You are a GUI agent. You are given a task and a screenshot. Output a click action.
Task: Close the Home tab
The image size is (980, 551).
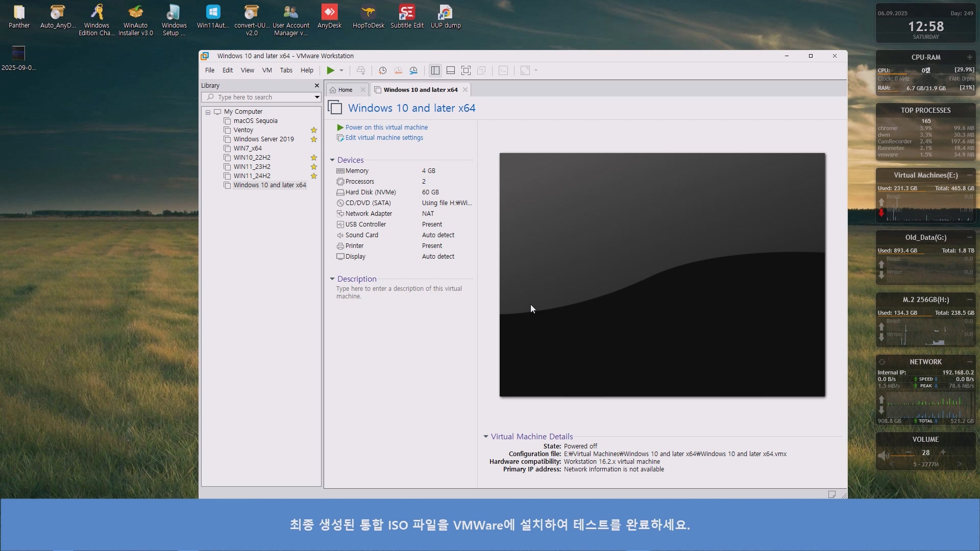click(x=363, y=90)
